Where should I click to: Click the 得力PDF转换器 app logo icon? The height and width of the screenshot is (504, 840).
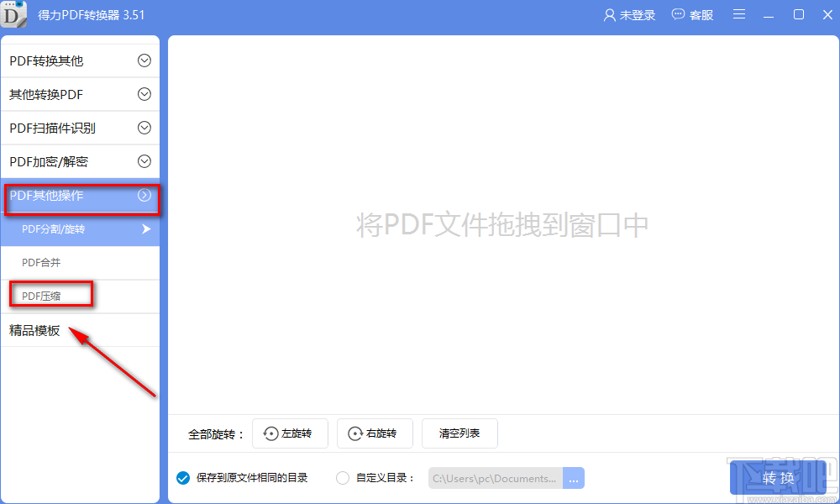[x=13, y=14]
